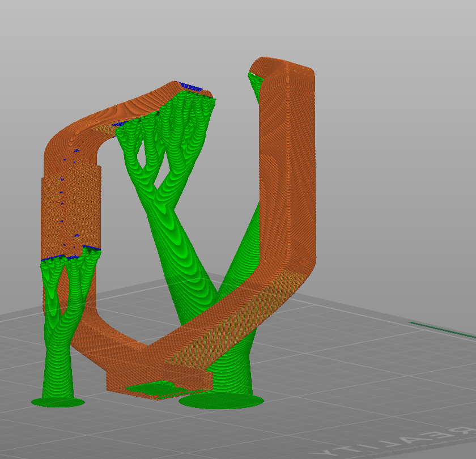Select the dark green line on bed edge
The height and width of the screenshot is (459, 476).
[x=442, y=329]
